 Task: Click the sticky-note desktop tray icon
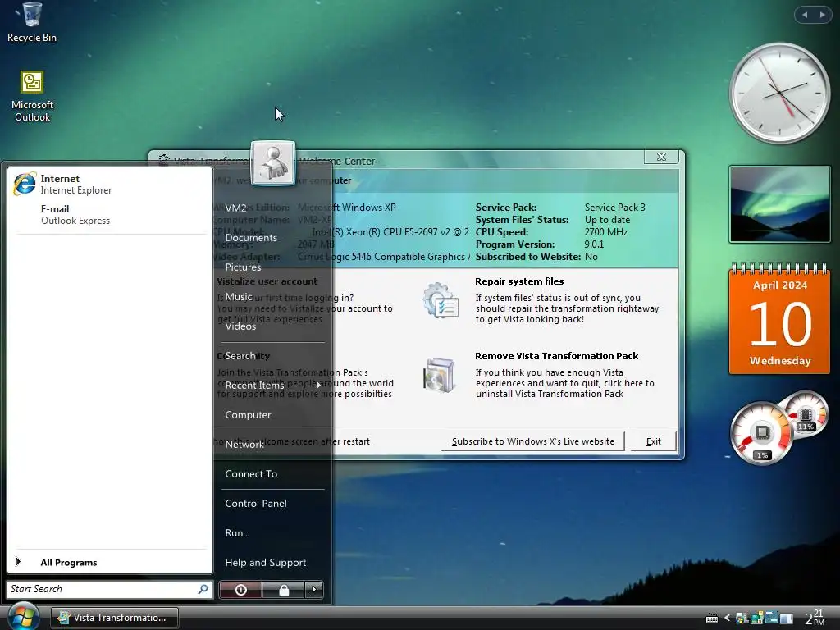pos(756,619)
